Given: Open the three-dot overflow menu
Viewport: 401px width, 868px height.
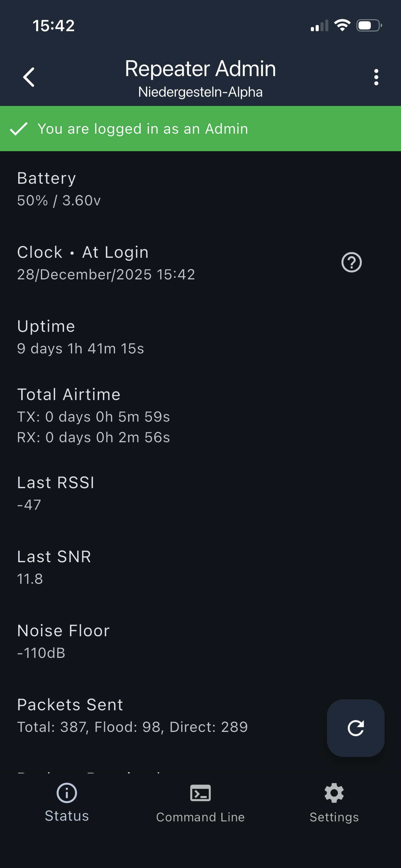Looking at the screenshot, I should pos(376,77).
